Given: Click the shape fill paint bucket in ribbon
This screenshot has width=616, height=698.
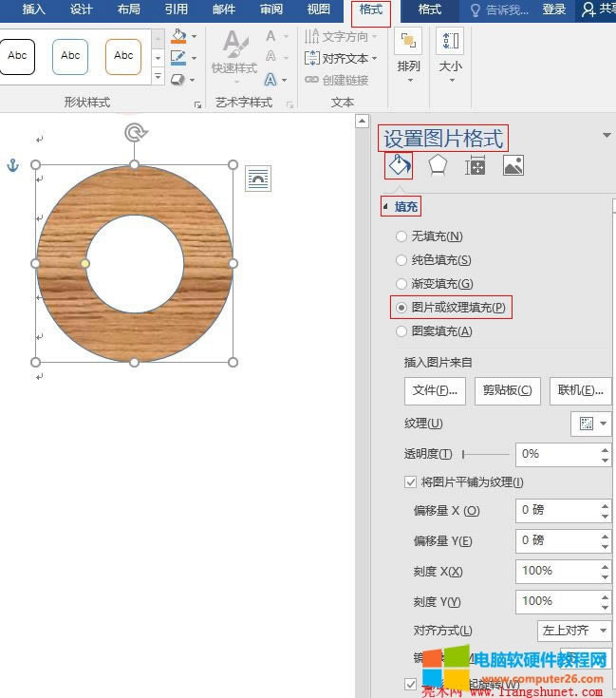Looking at the screenshot, I should (179, 37).
